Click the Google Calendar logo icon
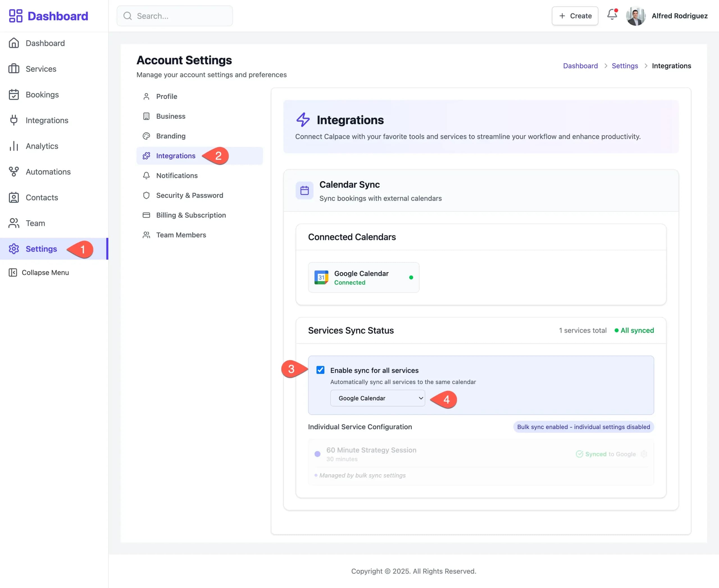The height and width of the screenshot is (588, 719). click(321, 277)
